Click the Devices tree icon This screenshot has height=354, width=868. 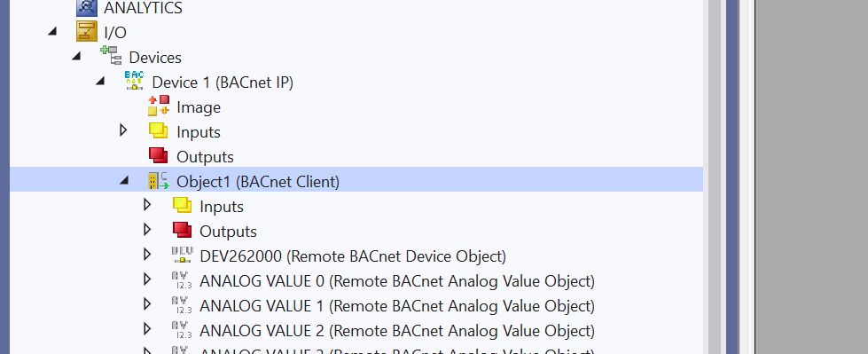coord(111,56)
